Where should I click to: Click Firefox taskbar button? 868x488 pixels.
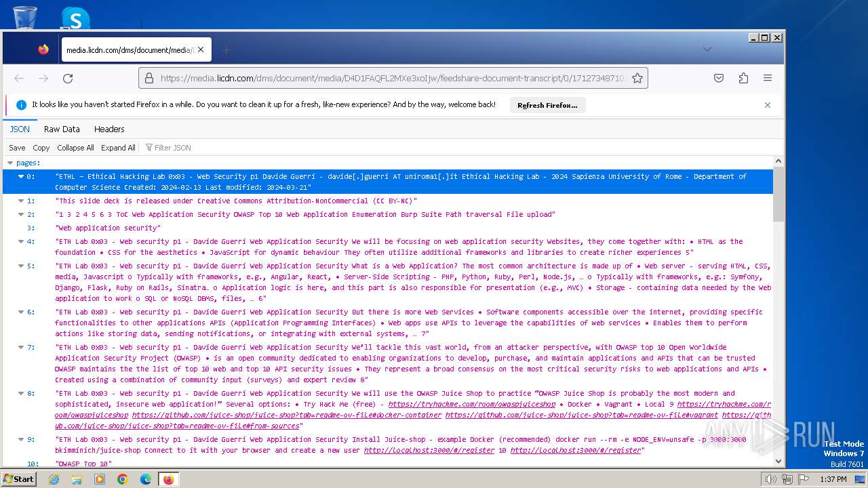[168, 479]
